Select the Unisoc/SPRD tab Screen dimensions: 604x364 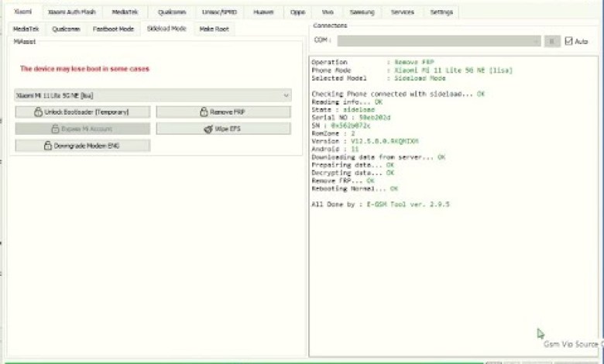point(218,12)
